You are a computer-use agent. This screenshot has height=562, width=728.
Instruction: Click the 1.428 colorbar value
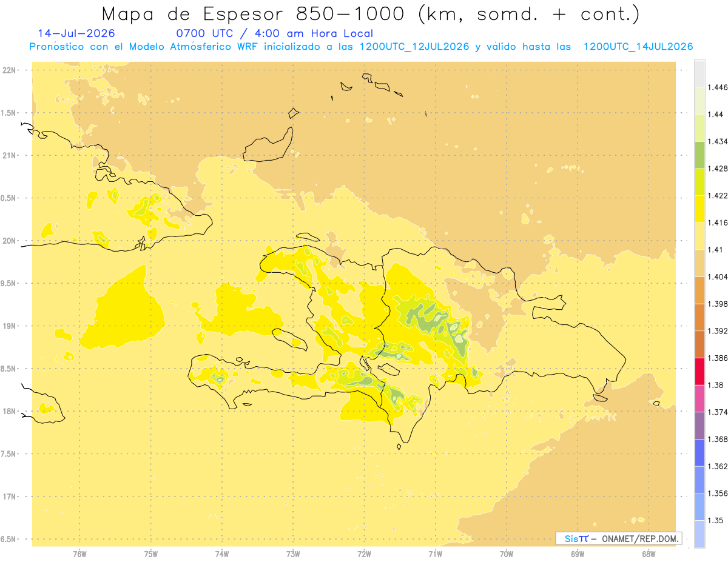[x=718, y=169]
